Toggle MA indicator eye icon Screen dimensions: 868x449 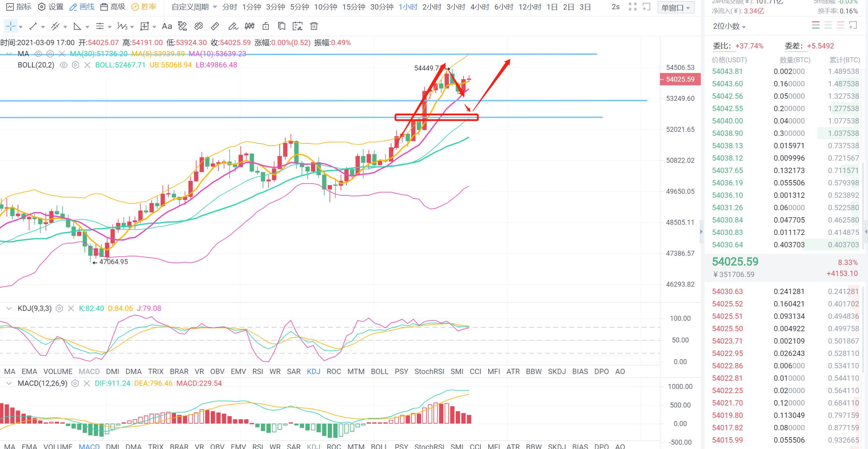pos(38,54)
